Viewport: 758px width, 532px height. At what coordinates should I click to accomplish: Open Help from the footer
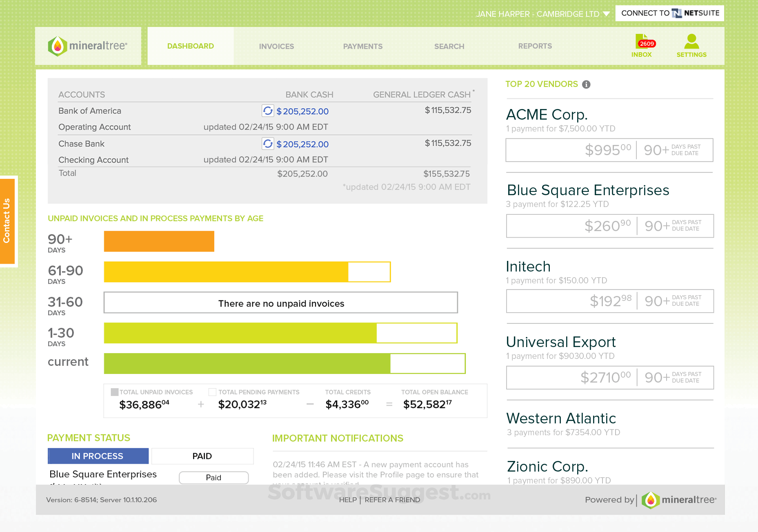pyautogui.click(x=347, y=500)
